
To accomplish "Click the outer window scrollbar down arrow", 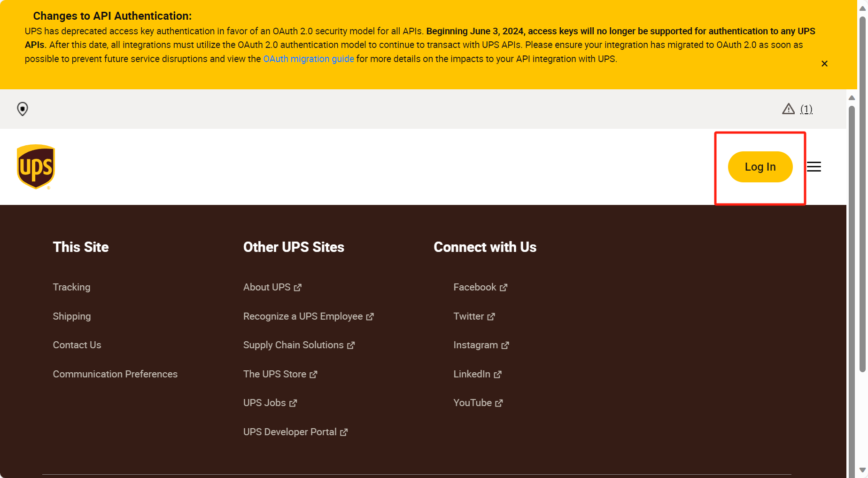I will click(x=862, y=470).
